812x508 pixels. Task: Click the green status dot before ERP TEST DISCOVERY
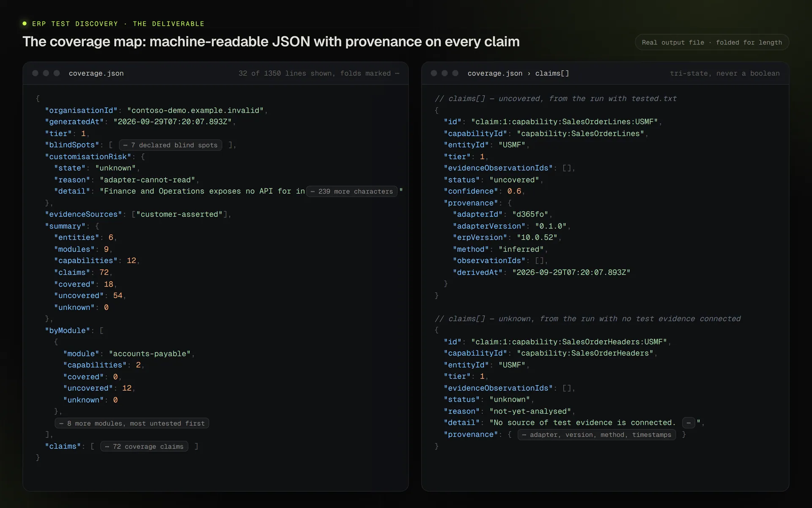click(25, 24)
